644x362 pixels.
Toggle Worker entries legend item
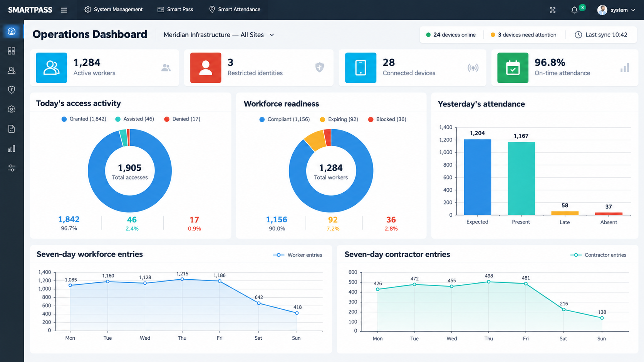point(297,255)
